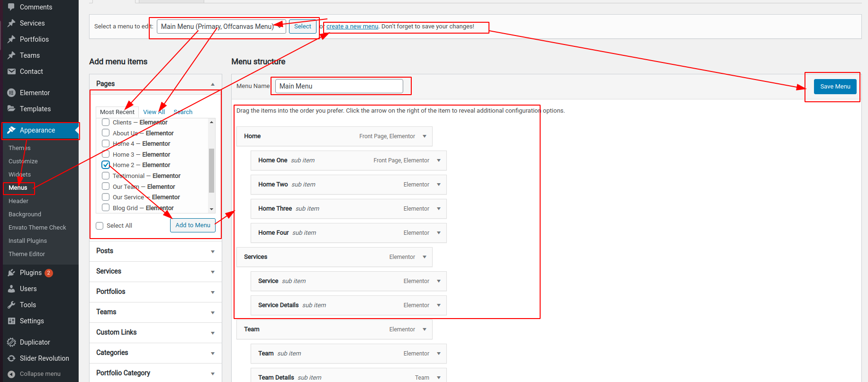
Task: Open the Select a menu to edit dropdown
Action: (221, 27)
